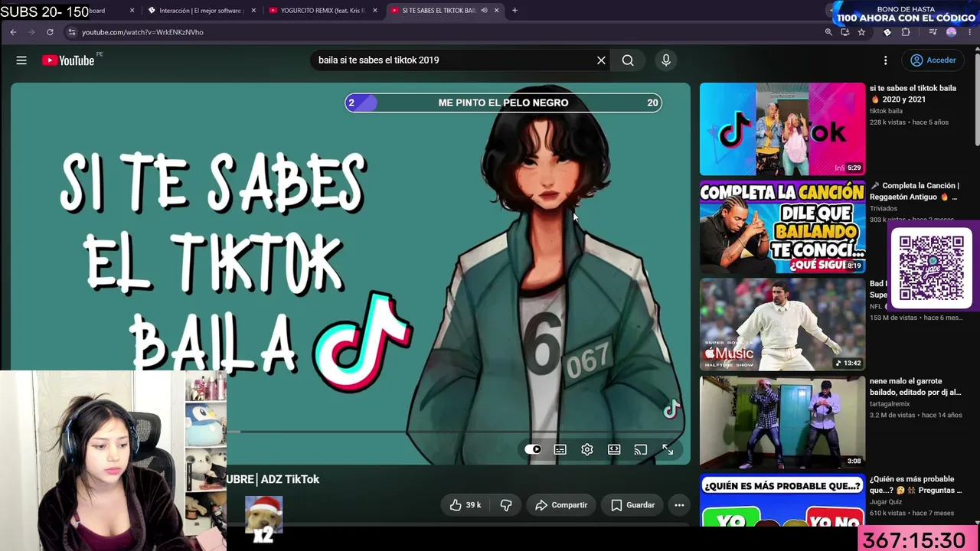
Task: Share the video with Compartir
Action: [561, 505]
